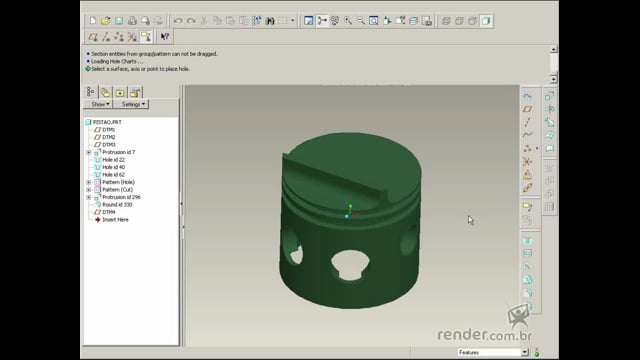This screenshot has width=640, height=360.
Task: Redo the last undone action
Action: point(191,20)
